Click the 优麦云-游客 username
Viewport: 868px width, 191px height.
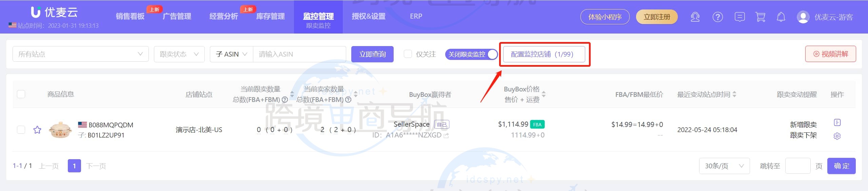point(833,17)
